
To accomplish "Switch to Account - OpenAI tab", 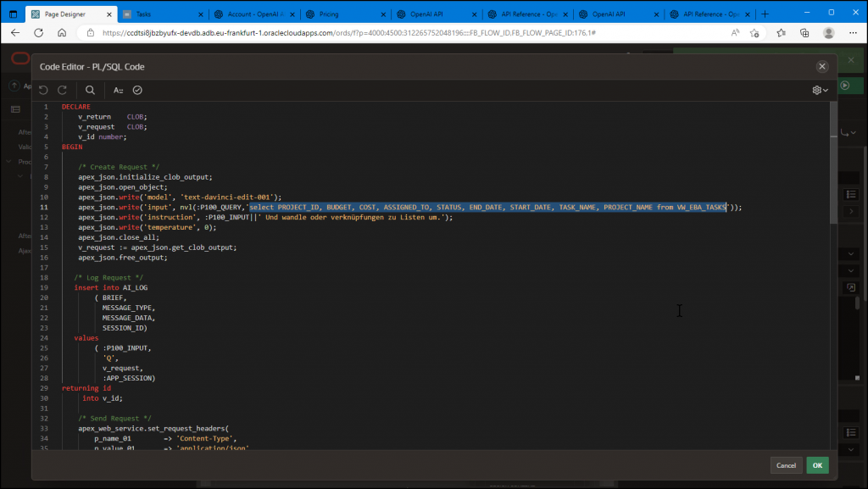I will [x=254, y=14].
